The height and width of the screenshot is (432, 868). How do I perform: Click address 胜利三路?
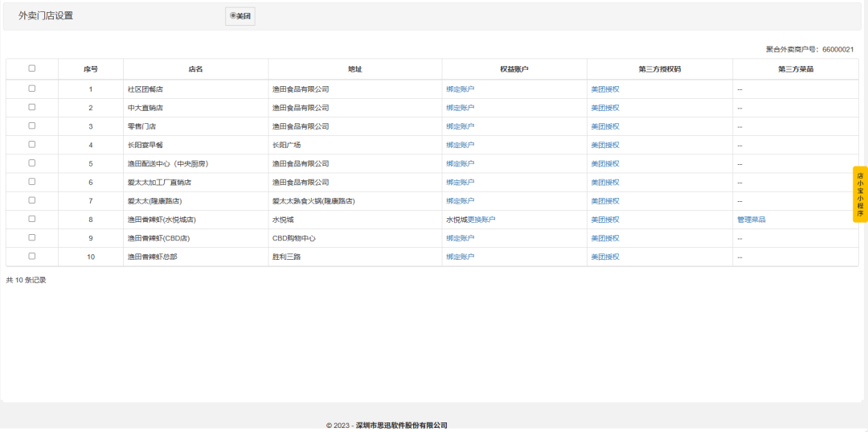click(287, 257)
